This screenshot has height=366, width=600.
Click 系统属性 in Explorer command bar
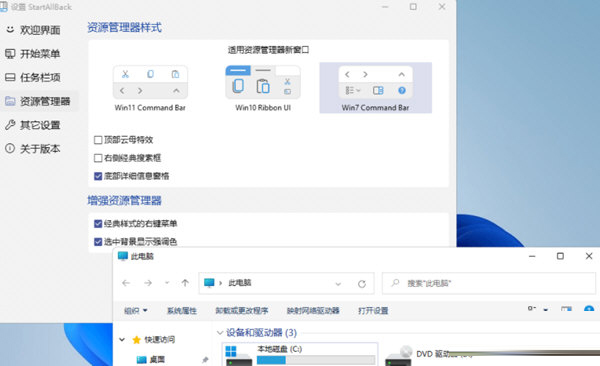tap(182, 310)
